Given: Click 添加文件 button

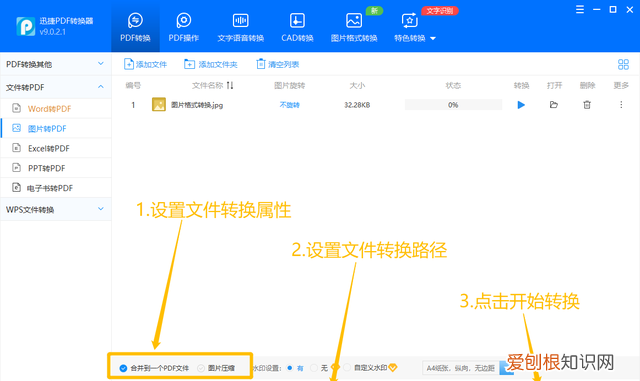Looking at the screenshot, I should point(146,64).
